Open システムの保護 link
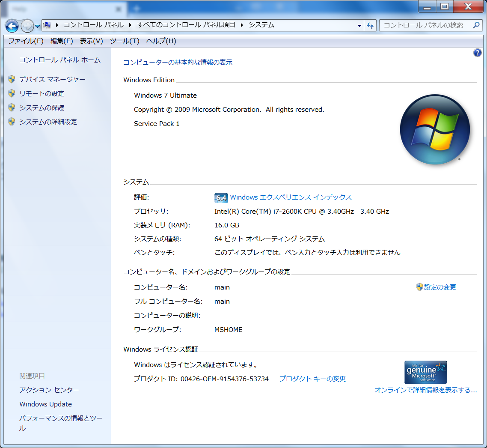 click(42, 108)
